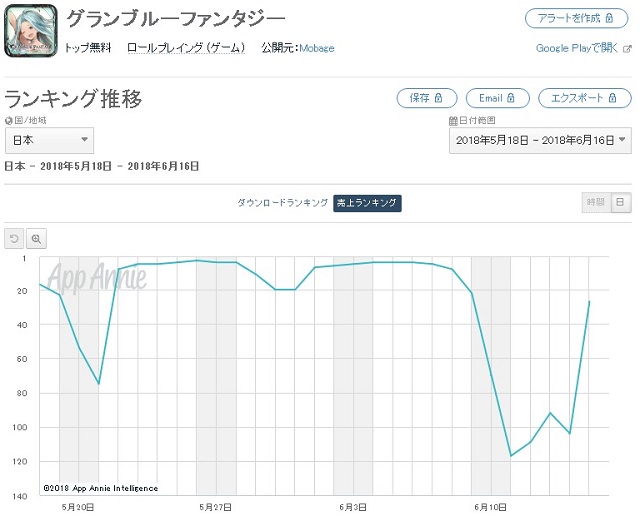The width and height of the screenshot is (640, 516).
Task: Open the ロールプレイング (ゲーム) category selector
Action: click(186, 48)
